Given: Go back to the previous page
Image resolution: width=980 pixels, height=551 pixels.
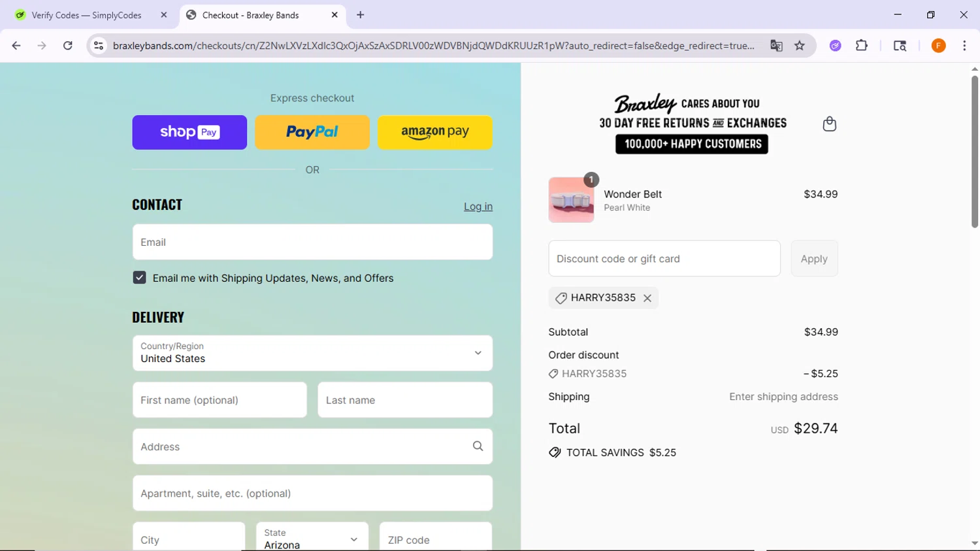Looking at the screenshot, I should pyautogui.click(x=16, y=46).
